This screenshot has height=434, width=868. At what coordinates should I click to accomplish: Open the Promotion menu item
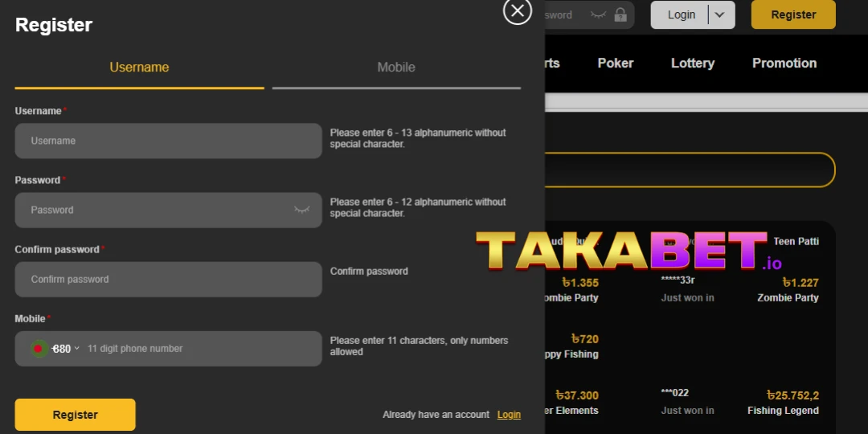(784, 63)
